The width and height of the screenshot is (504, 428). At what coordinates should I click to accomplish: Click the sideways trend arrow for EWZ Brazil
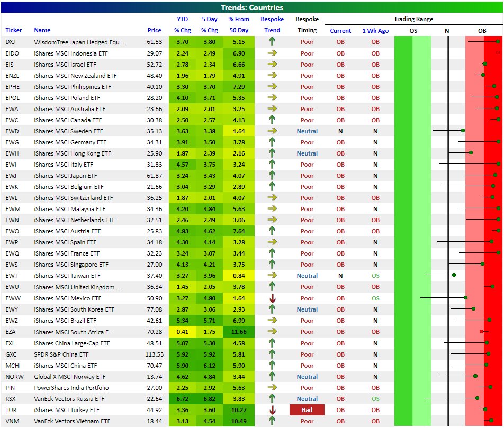coord(272,321)
